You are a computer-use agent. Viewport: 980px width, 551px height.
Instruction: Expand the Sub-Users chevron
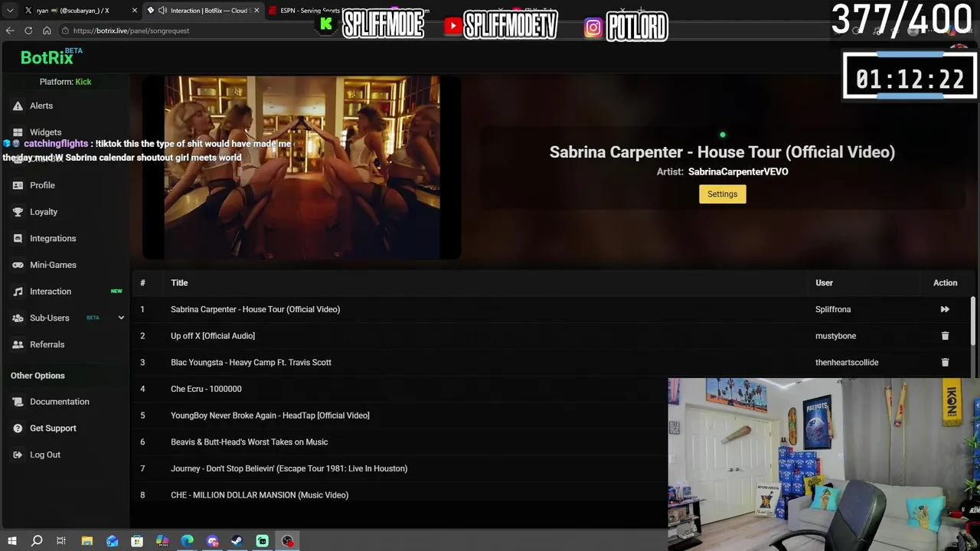(x=121, y=318)
